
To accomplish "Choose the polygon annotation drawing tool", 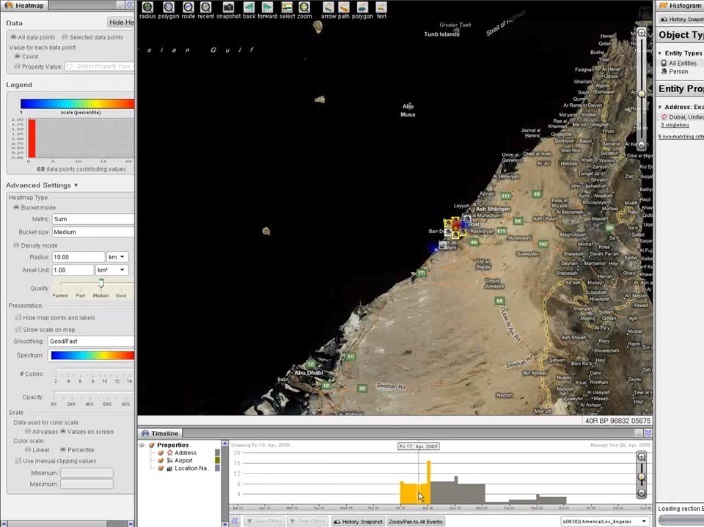I will [362, 7].
